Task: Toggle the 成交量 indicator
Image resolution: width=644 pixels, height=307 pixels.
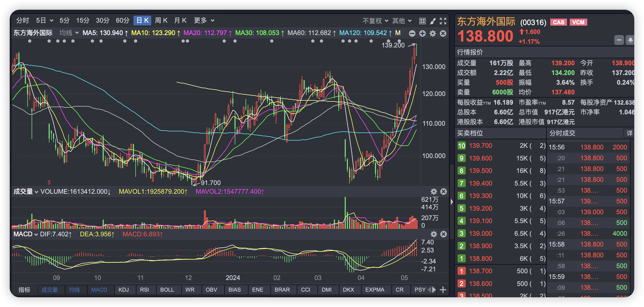Action: click(x=50, y=290)
